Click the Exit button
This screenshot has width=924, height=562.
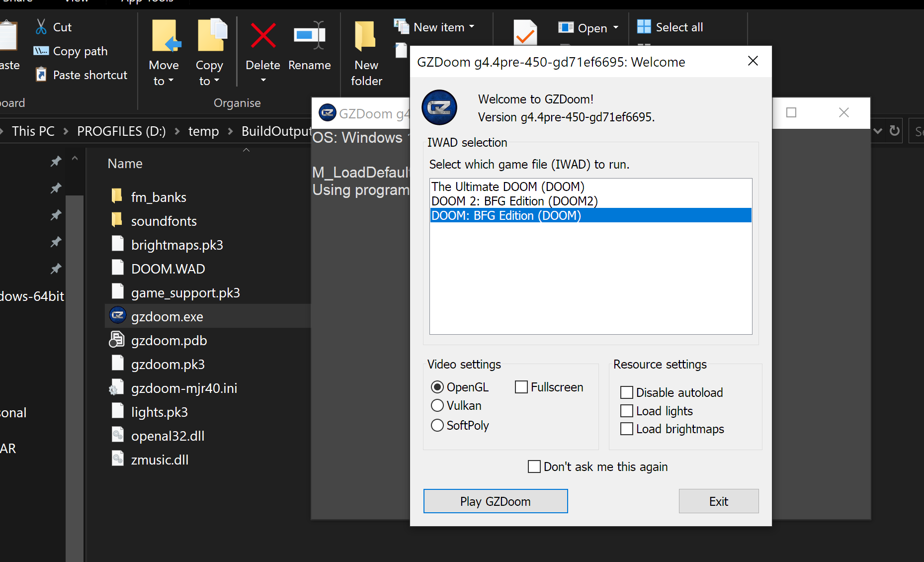pyautogui.click(x=719, y=501)
